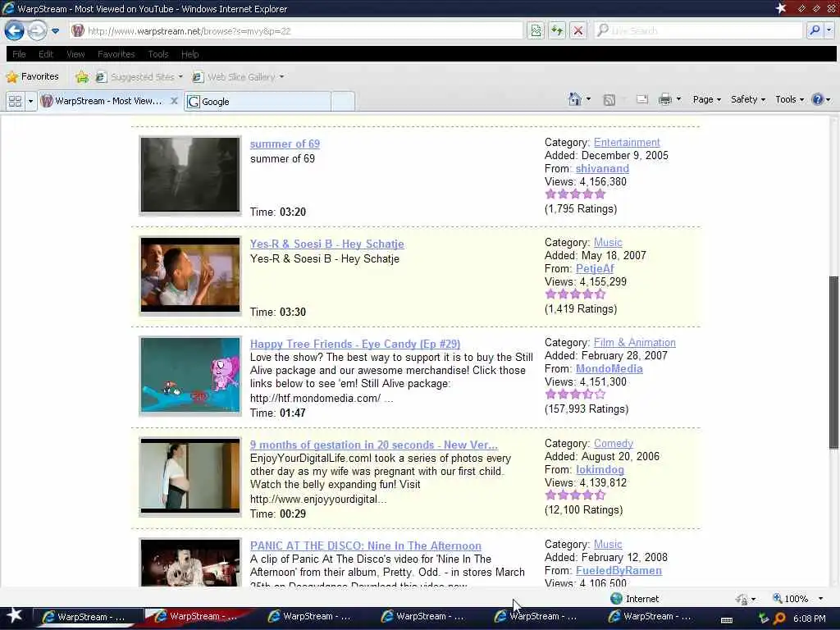Screen dimensions: 840x630
Task: Click the vertical page scrollbar thumb
Action: point(833,363)
